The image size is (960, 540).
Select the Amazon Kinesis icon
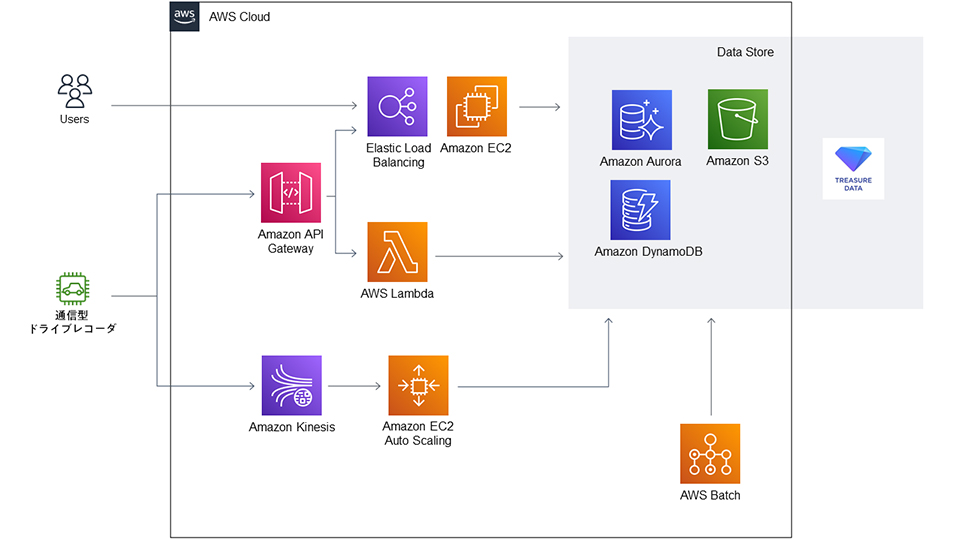[291, 386]
